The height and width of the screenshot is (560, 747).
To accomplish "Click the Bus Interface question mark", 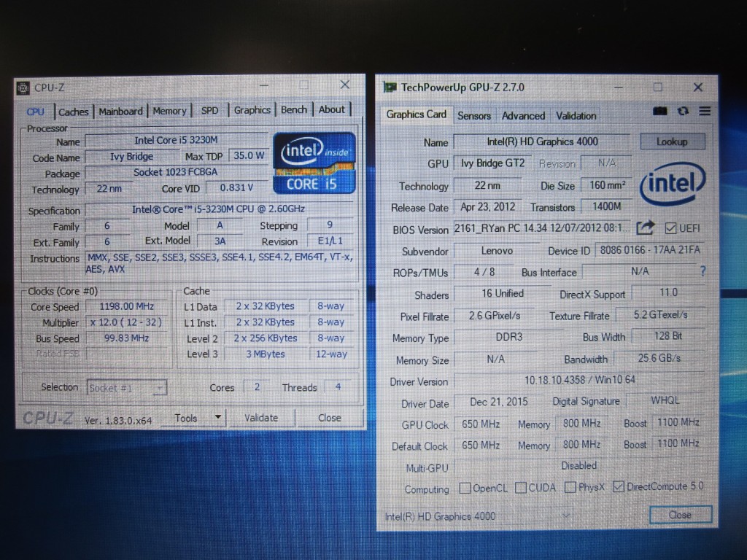I will (x=703, y=271).
